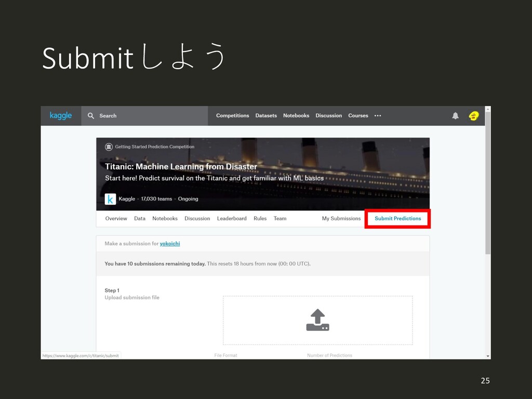
Task: Click the upload file icon
Action: [x=317, y=320]
